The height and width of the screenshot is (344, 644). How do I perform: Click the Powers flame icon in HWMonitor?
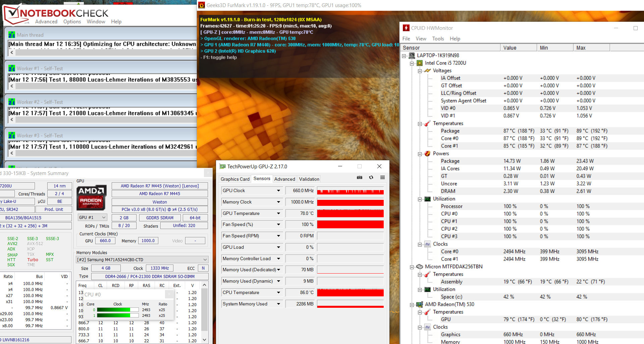(427, 154)
